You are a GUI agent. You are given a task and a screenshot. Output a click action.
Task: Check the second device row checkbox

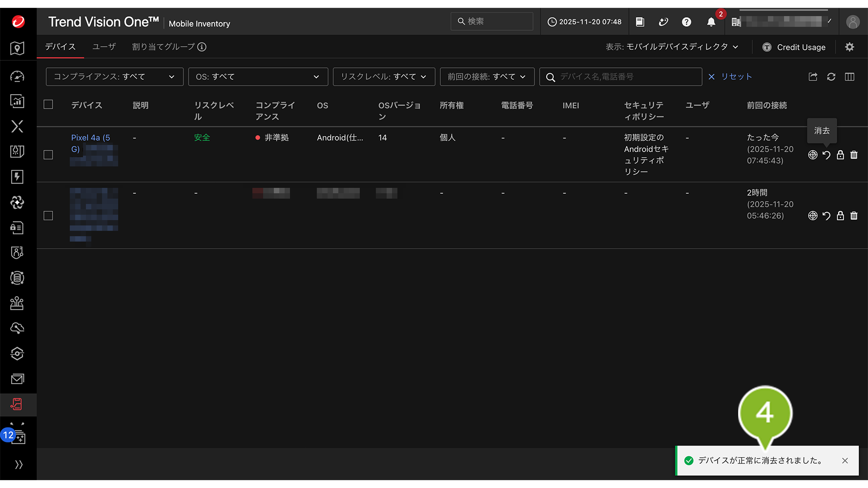point(48,216)
